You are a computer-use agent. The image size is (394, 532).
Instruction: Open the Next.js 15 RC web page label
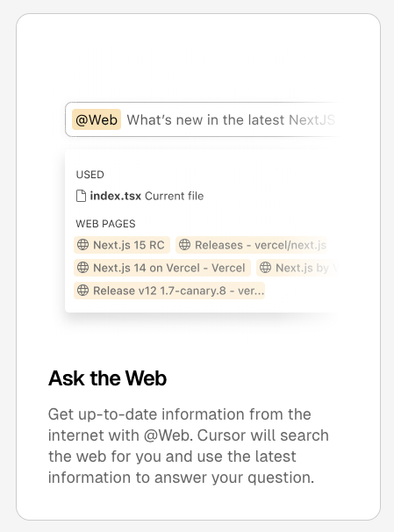click(129, 245)
